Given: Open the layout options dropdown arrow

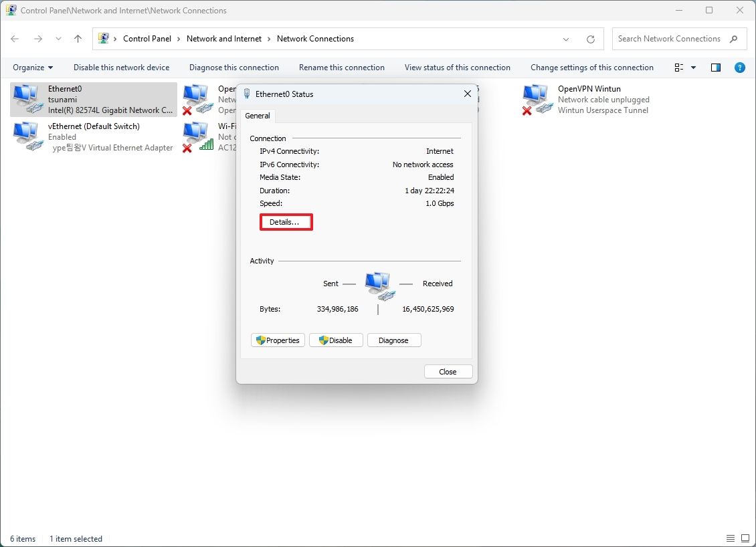Looking at the screenshot, I should [x=692, y=67].
